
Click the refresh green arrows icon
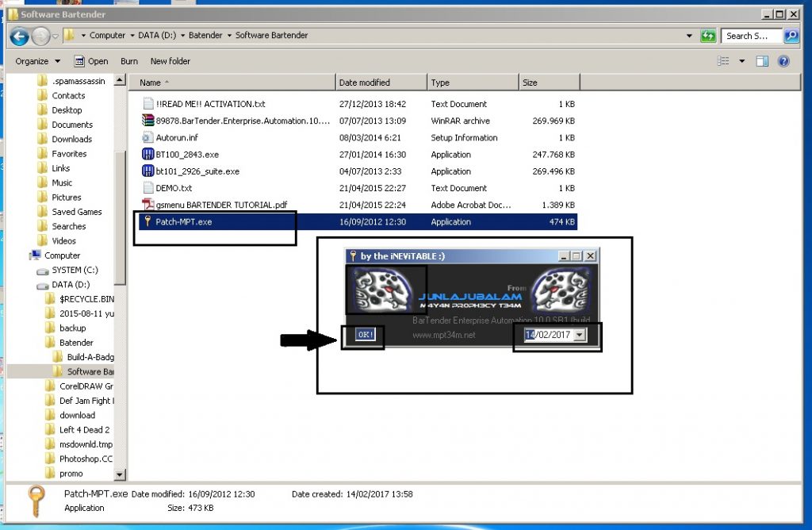click(x=707, y=36)
